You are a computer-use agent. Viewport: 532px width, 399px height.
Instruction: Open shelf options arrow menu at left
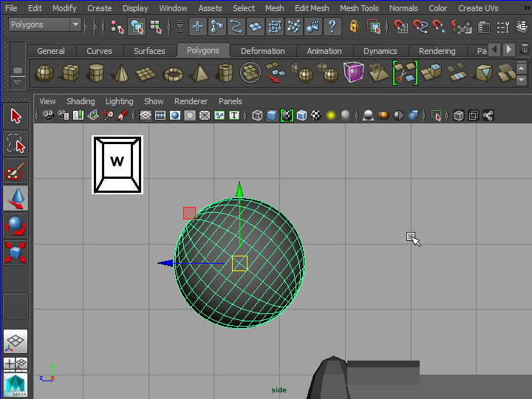coord(17,83)
